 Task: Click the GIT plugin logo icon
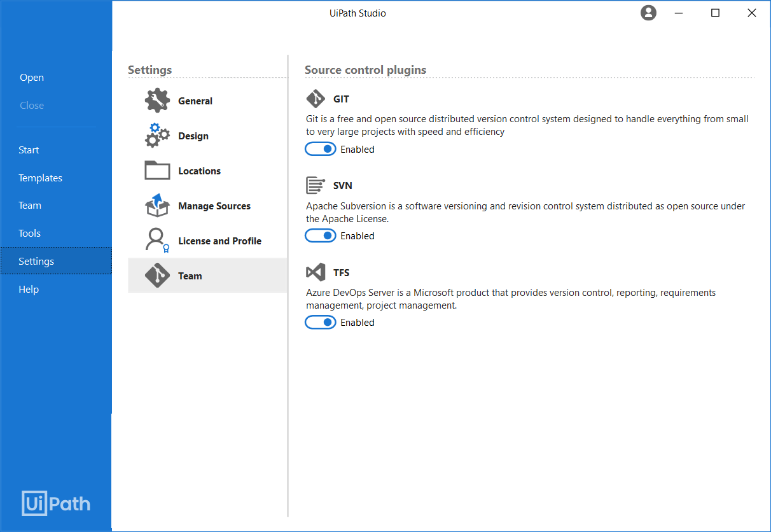[x=316, y=99]
